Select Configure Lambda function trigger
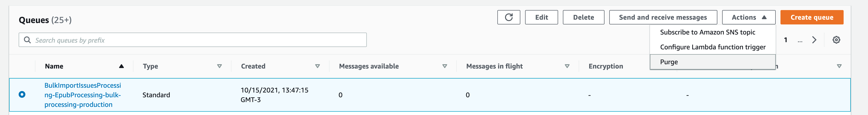The height and width of the screenshot is (115, 868). click(x=712, y=47)
